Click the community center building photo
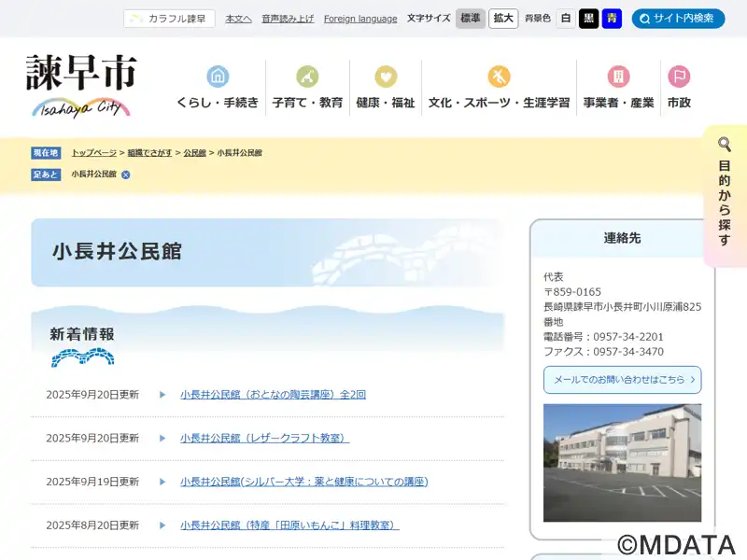The height and width of the screenshot is (560, 747). (622, 462)
